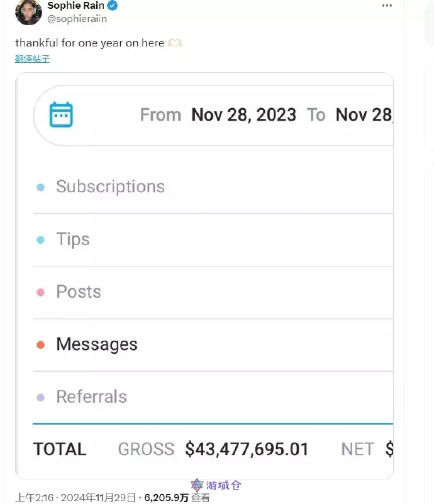
Task: Click the 6,205.9万 view count
Action: pos(166,498)
